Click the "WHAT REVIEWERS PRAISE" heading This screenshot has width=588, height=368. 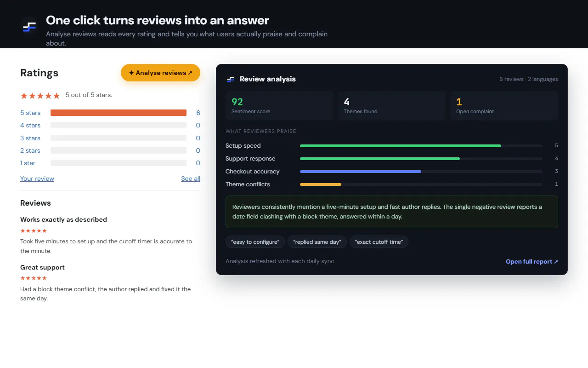261,131
